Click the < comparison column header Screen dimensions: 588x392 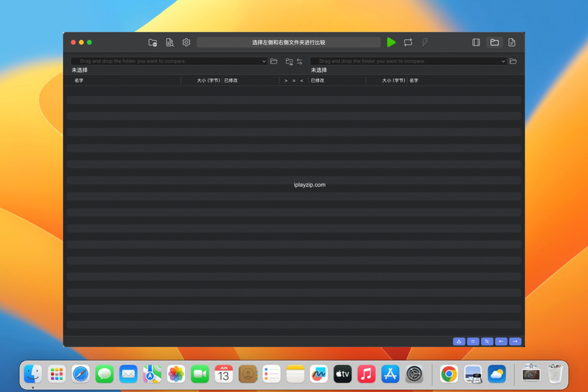click(302, 81)
